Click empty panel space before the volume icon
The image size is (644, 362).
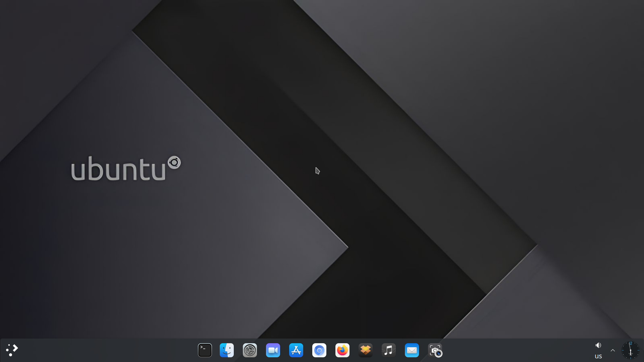(520, 350)
